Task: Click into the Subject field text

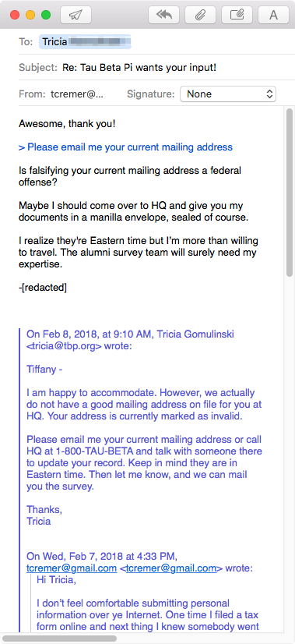Action: [139, 68]
